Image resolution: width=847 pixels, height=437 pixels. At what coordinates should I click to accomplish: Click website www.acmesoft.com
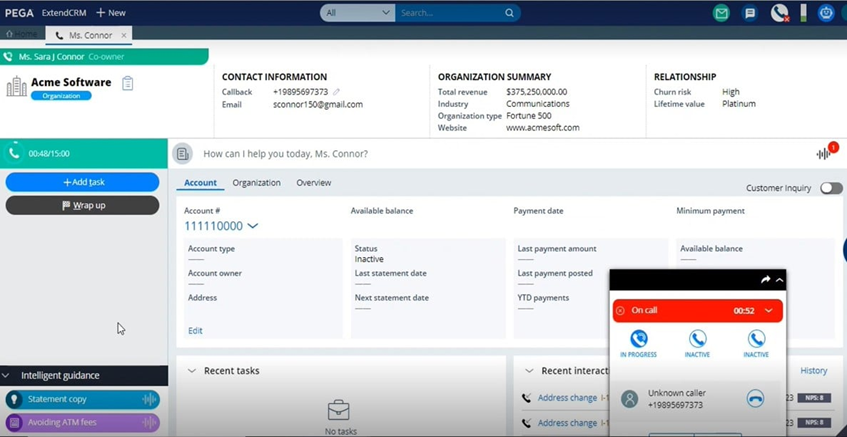543,128
